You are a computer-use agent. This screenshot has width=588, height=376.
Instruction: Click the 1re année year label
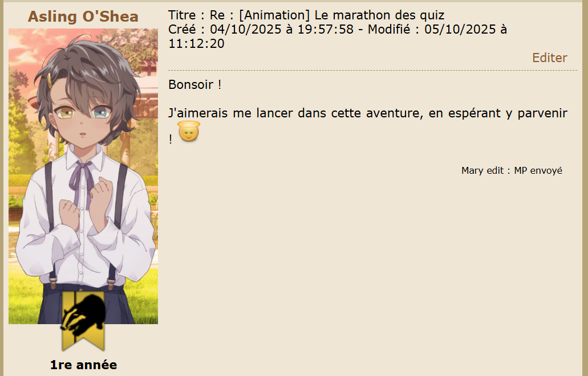[x=83, y=365]
